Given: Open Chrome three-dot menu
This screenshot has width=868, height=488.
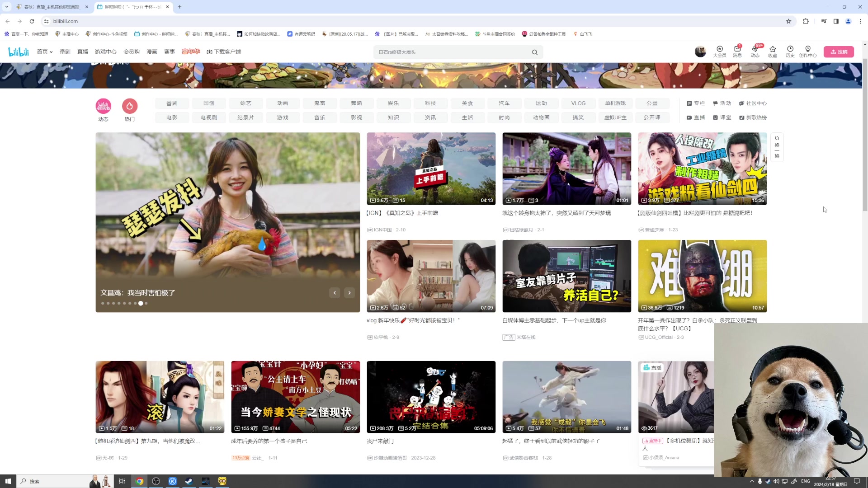Looking at the screenshot, I should [x=860, y=21].
